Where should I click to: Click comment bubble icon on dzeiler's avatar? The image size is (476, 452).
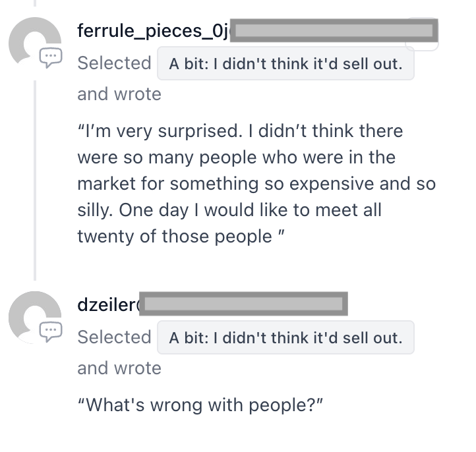coord(51,331)
